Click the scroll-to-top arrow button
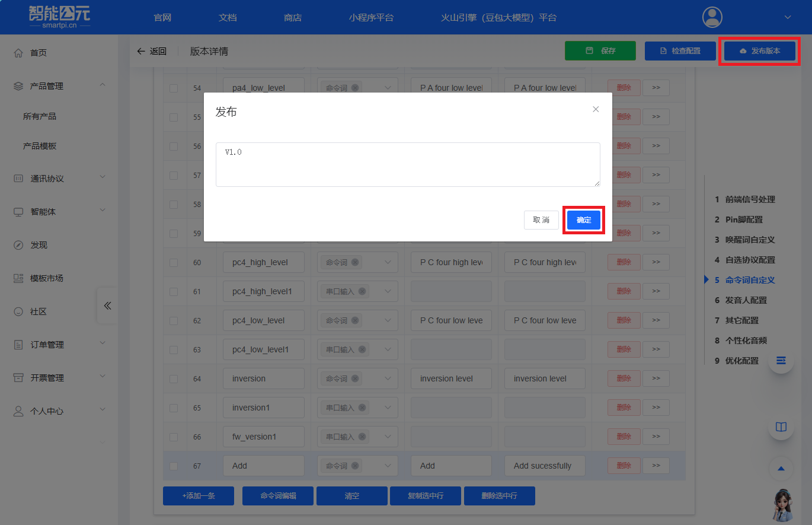Viewport: 812px width, 525px height. [x=781, y=469]
